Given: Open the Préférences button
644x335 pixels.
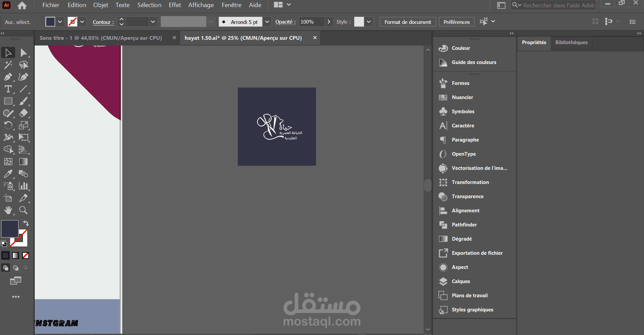Looking at the screenshot, I should (x=457, y=22).
